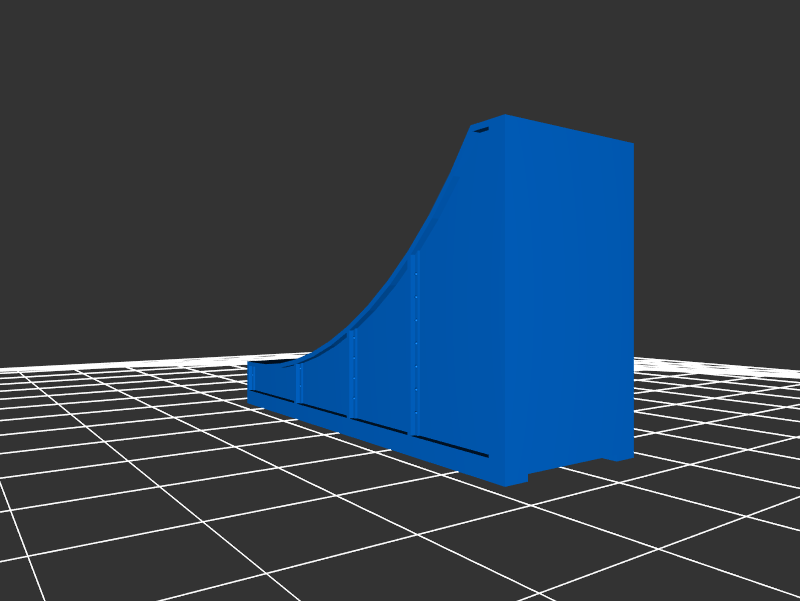Viewport: 800px width, 601px height.
Task: Click empty dark background above the ramp
Action: tap(300, 150)
